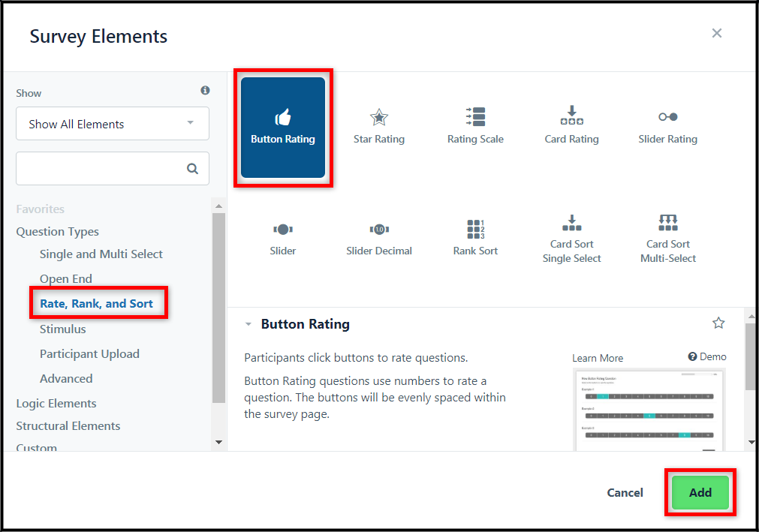
Task: Click the Add button
Action: [700, 492]
